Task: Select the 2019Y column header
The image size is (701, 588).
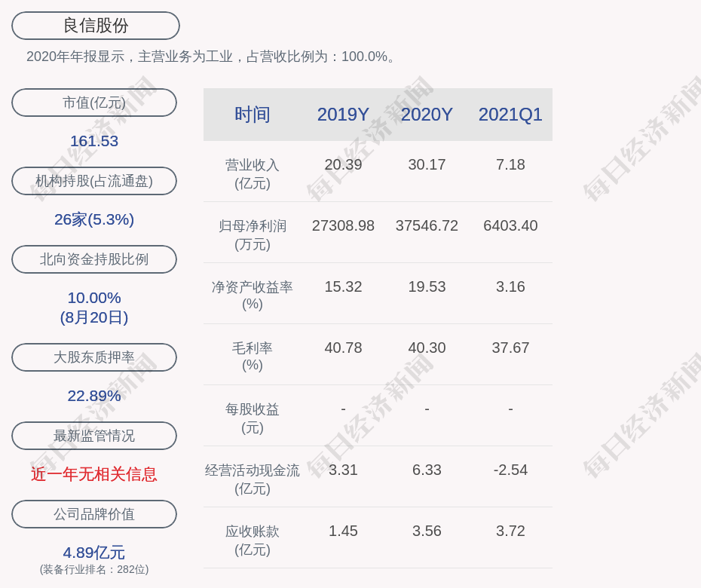Action: point(343,115)
